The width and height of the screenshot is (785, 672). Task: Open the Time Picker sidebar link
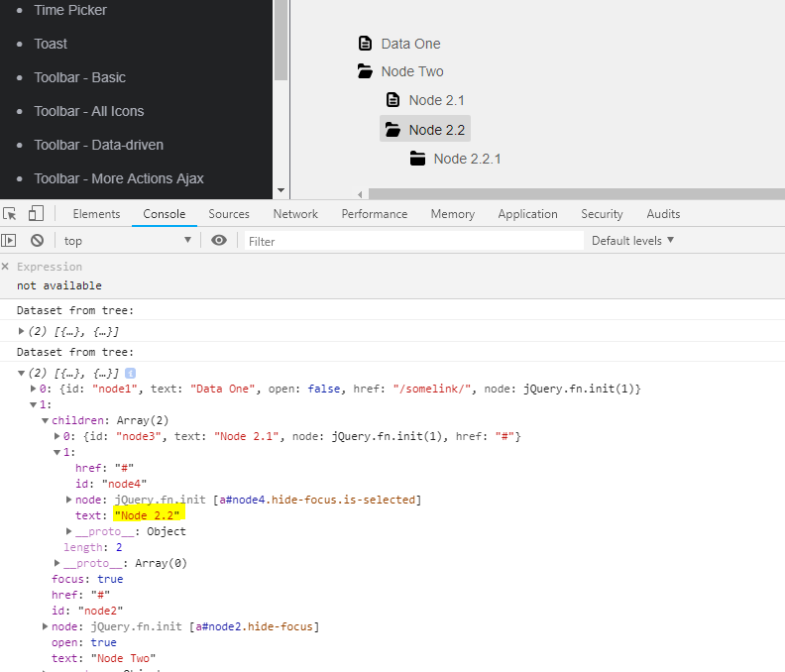pos(70,10)
